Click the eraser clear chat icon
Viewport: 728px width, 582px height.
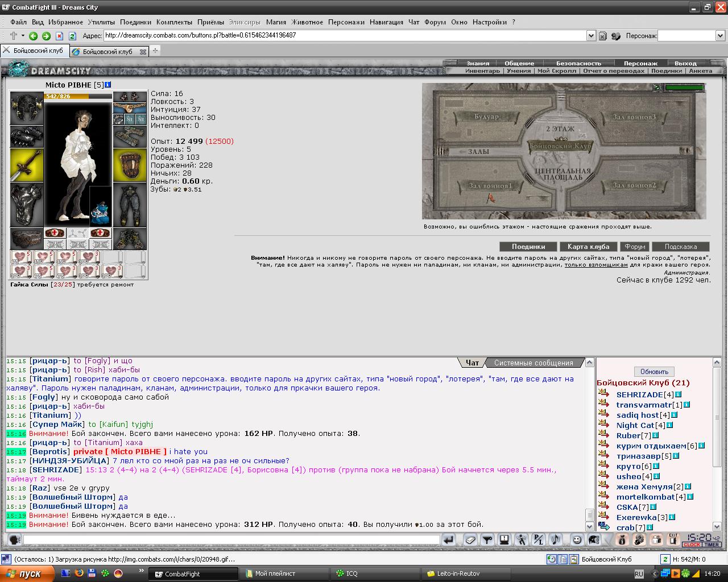coord(470,540)
